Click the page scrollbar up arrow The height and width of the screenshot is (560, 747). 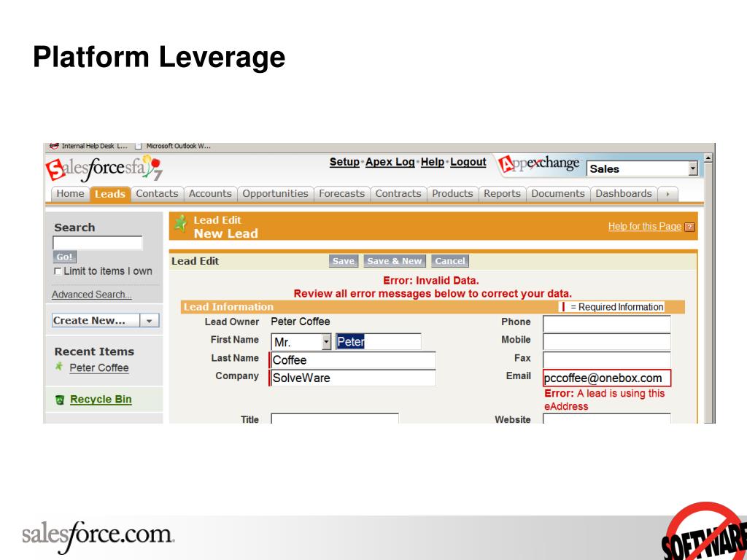point(708,157)
